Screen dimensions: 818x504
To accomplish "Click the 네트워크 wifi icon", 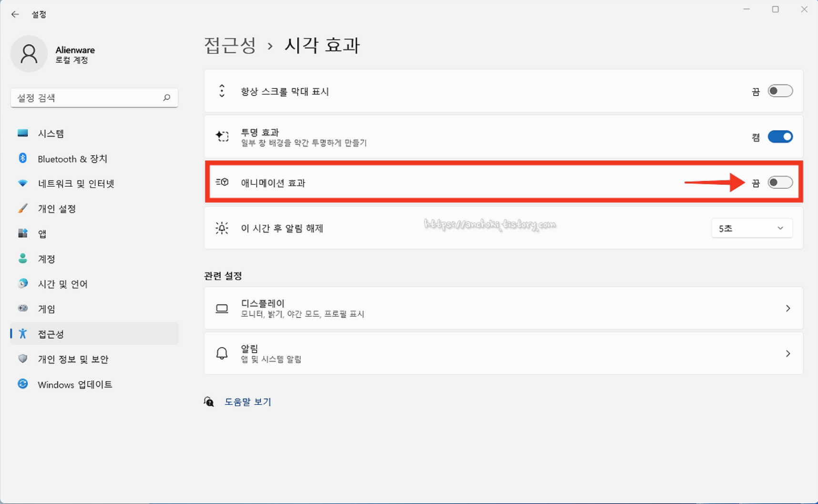I will pyautogui.click(x=22, y=183).
